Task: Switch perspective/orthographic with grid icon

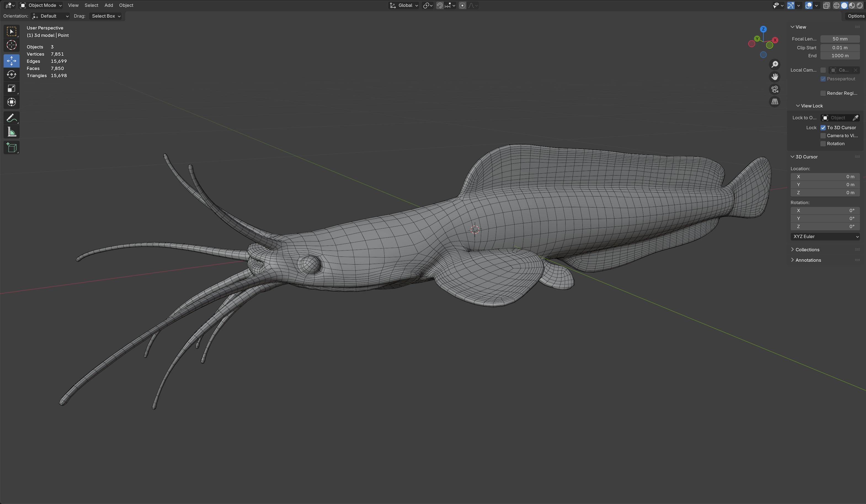Action: click(x=775, y=102)
